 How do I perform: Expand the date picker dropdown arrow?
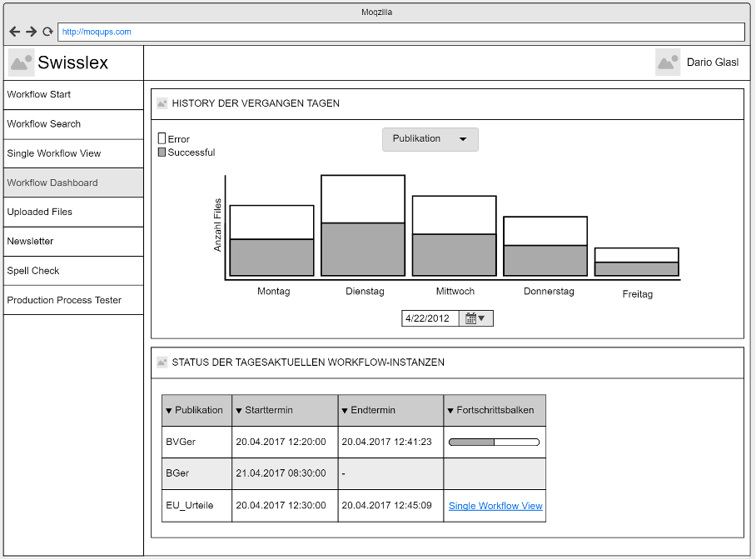482,318
